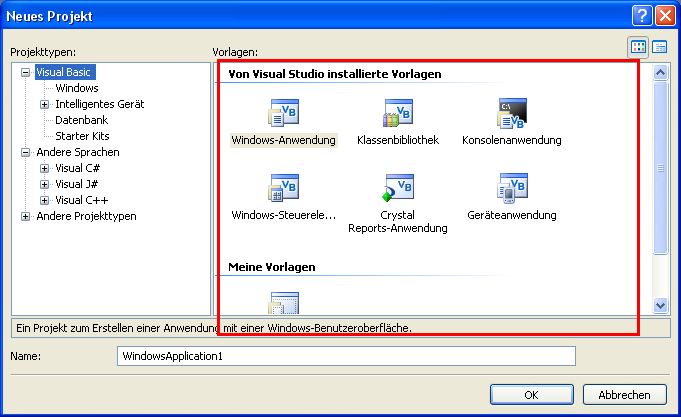
Task: Select Datenbank project type
Action: [x=82, y=120]
